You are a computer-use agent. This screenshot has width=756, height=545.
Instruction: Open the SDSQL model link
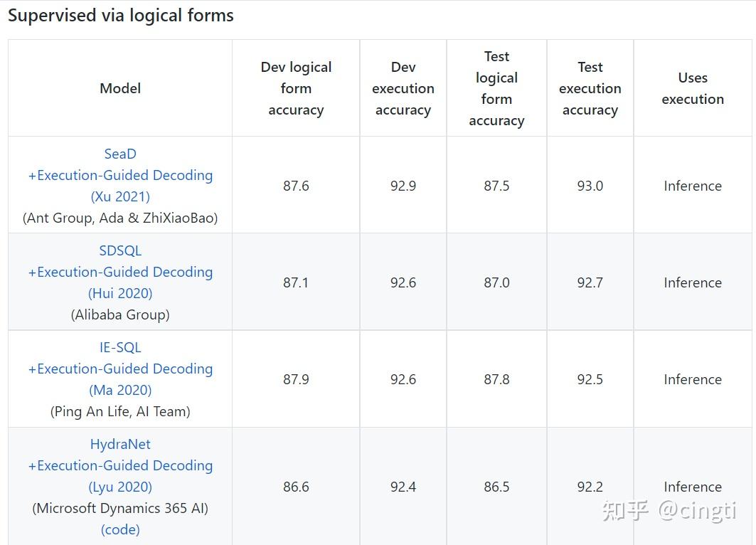click(x=120, y=250)
